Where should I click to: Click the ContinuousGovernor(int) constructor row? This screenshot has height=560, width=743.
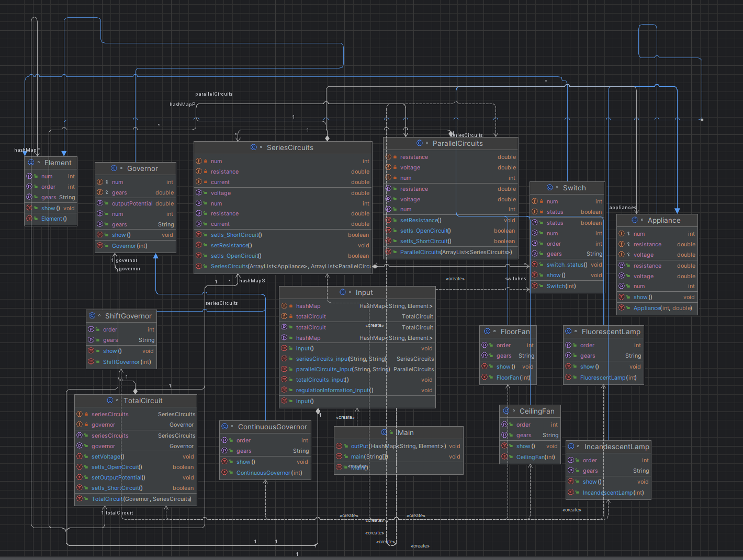(x=266, y=473)
